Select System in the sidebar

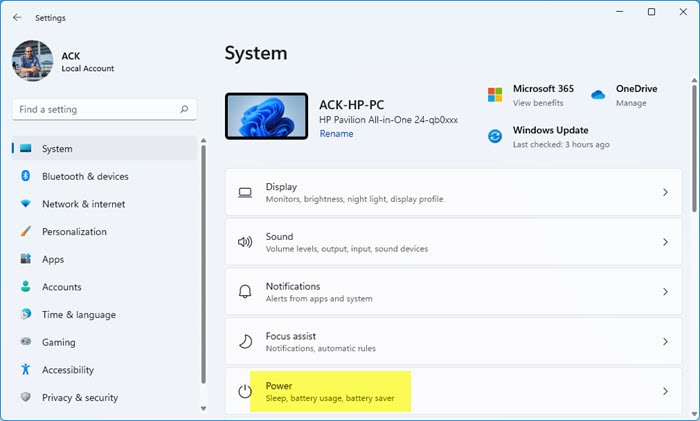[x=104, y=149]
